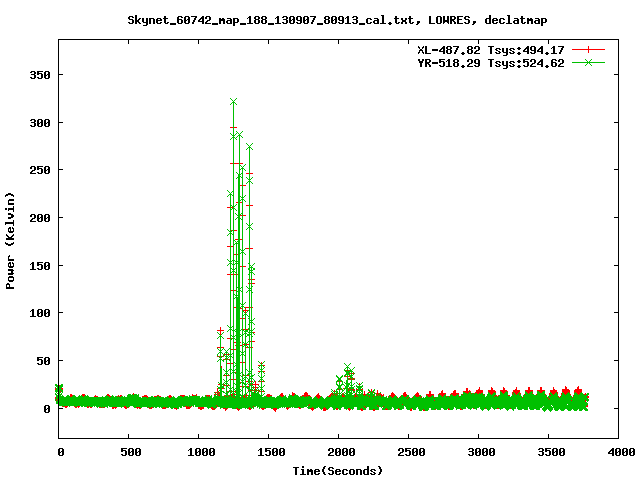Click the green YR legend line sample
Image resolution: width=640 pixels, height=480 pixels.
click(588, 62)
